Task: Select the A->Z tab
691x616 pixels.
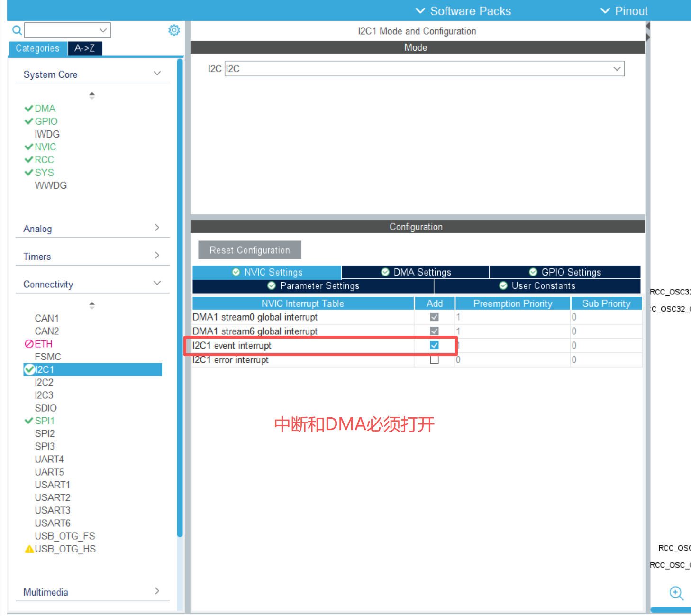Action: 85,48
